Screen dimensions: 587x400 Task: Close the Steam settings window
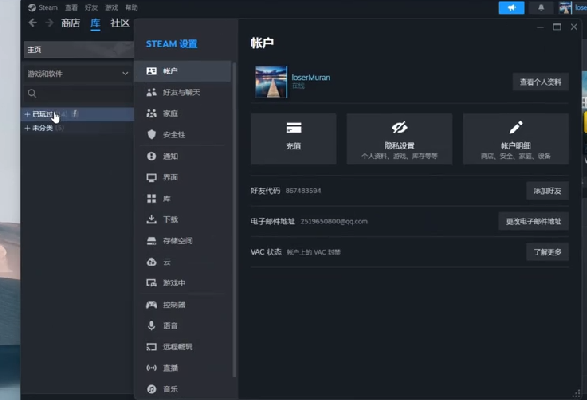click(x=574, y=27)
